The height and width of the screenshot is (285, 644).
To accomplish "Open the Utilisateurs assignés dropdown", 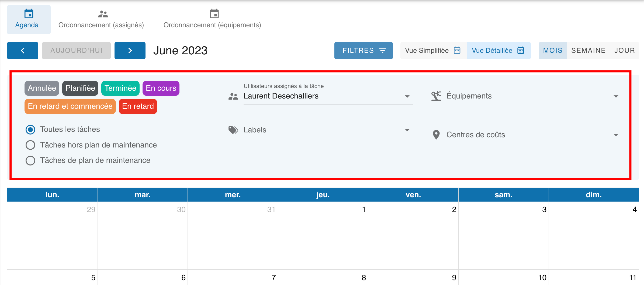I will [407, 96].
